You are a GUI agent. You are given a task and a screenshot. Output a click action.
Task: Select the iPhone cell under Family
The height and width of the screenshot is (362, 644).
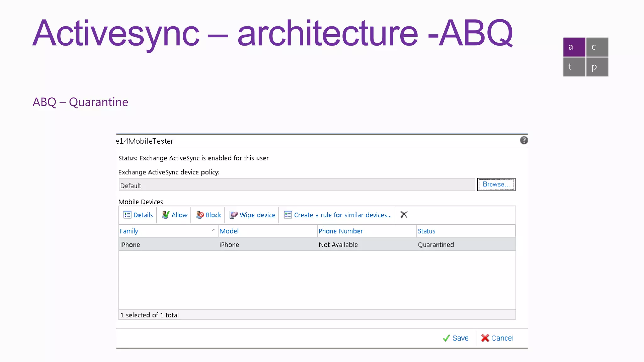coord(130,245)
